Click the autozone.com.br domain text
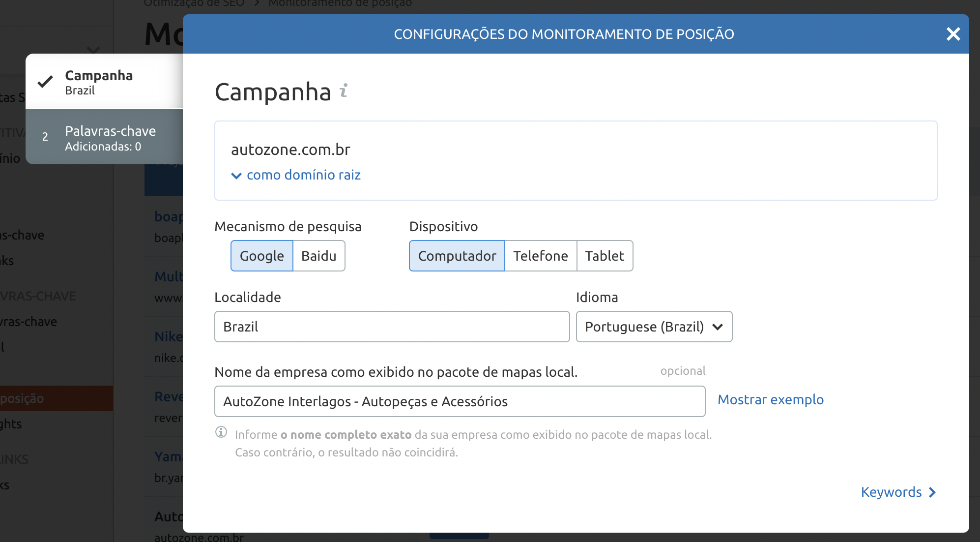The image size is (980, 542). [290, 150]
